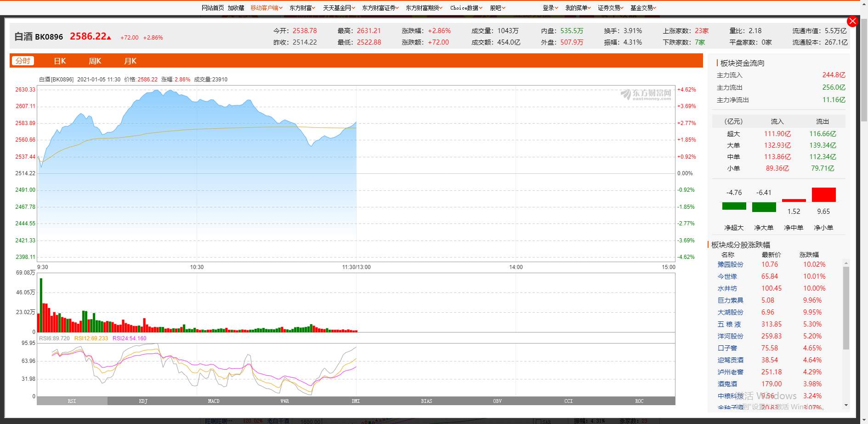This screenshot has width=868, height=424.
Task: Click the constituent list scrollbar down arrow
Action: (846, 405)
